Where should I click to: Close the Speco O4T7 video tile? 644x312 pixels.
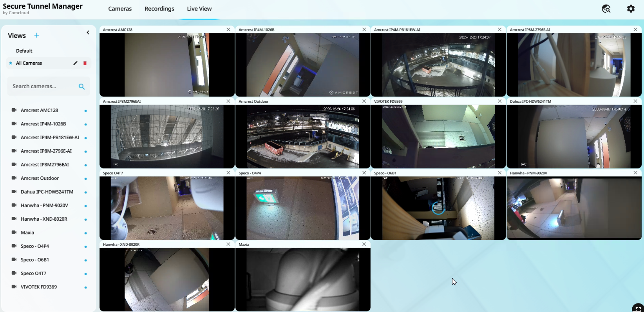tap(228, 173)
